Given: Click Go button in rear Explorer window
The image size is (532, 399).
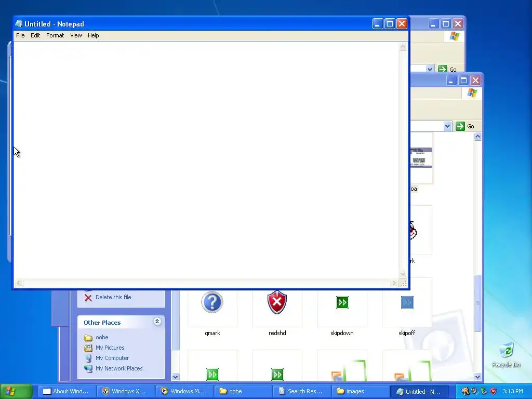Looking at the screenshot, I should 447,69.
